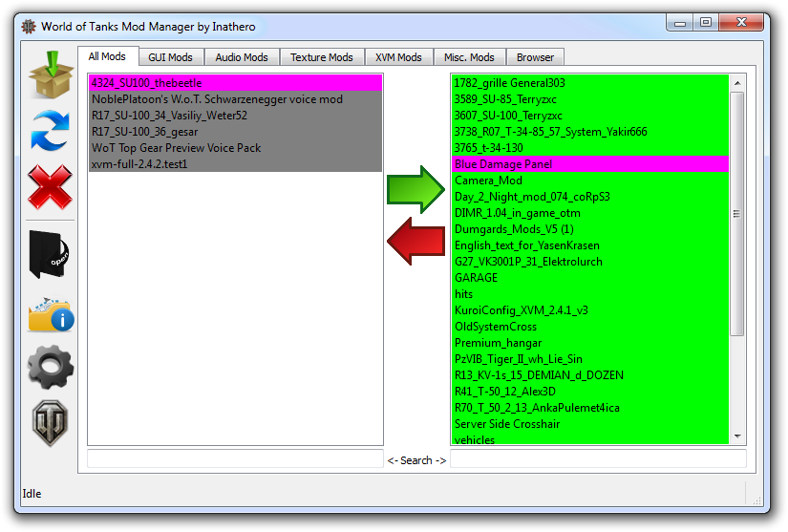Screen dimensions: 788x532
Task: Select R17_SU-100_34_Vasiliy_Weter52
Action: pyautogui.click(x=235, y=115)
